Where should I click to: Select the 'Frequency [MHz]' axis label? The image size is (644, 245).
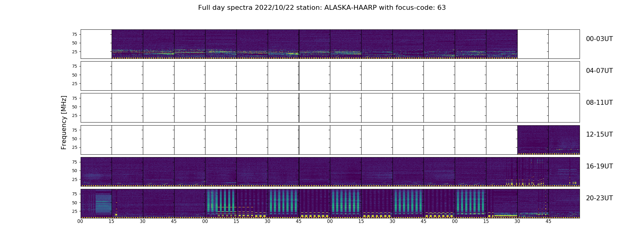[64, 123]
